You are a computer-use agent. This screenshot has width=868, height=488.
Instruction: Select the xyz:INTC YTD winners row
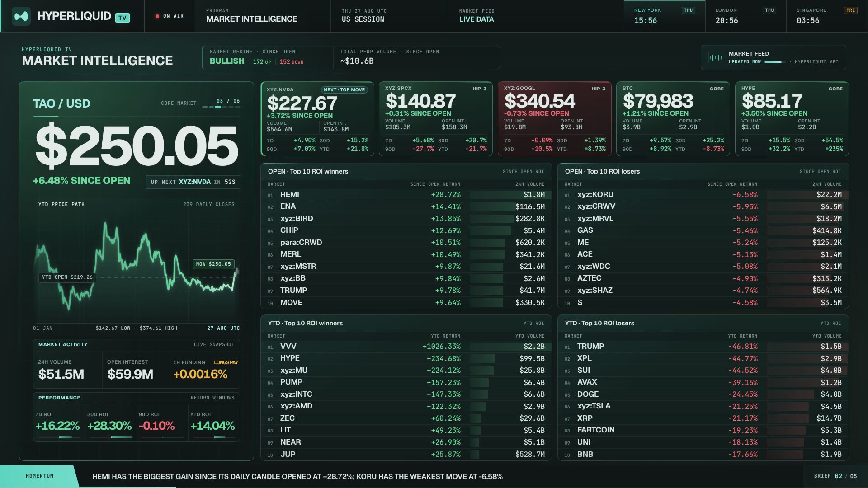(x=406, y=394)
